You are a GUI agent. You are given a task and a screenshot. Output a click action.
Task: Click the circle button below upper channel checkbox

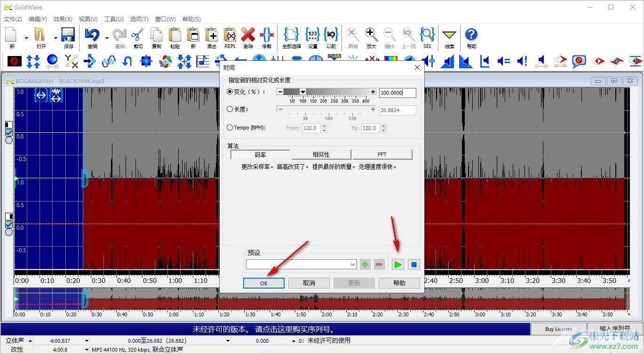tap(8, 140)
